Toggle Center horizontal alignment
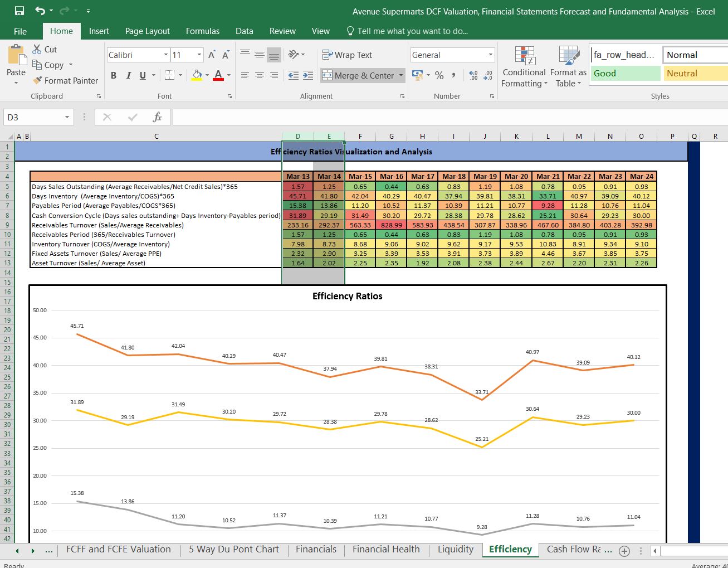The image size is (728, 568). (260, 75)
